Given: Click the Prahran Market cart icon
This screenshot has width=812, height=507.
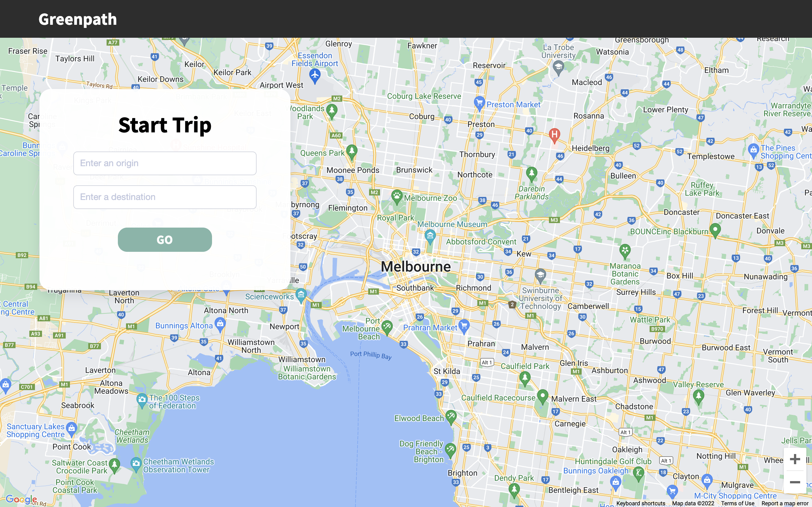Looking at the screenshot, I should [x=464, y=326].
